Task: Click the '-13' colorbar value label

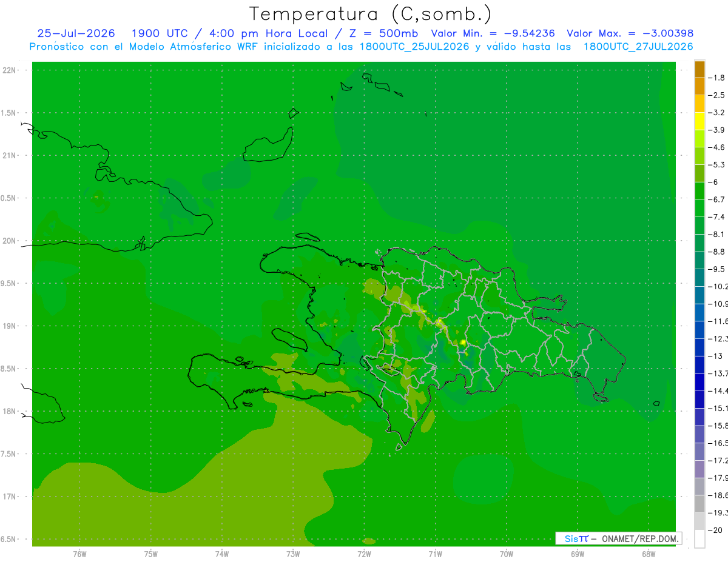Action: [716, 356]
